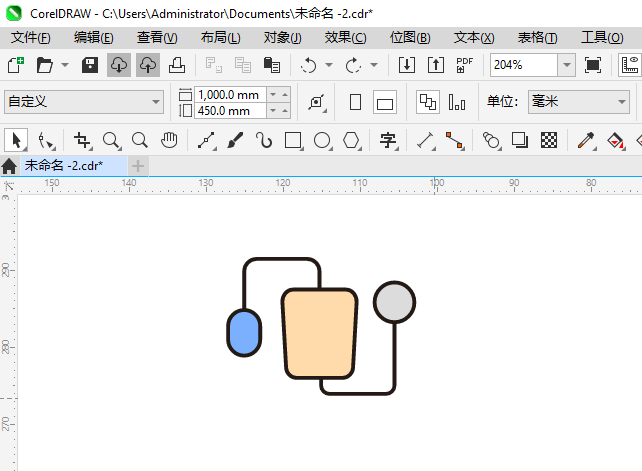Click the Import icon

pos(407,65)
